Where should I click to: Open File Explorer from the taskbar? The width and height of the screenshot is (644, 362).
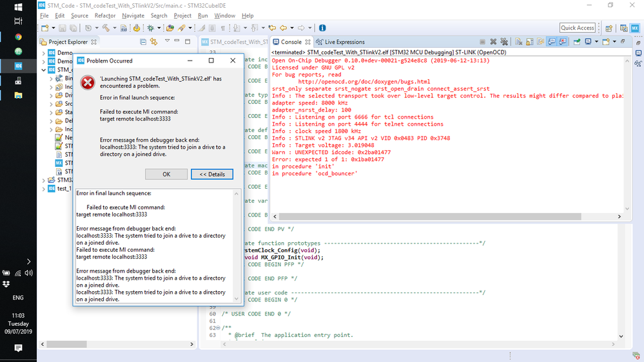point(18,95)
